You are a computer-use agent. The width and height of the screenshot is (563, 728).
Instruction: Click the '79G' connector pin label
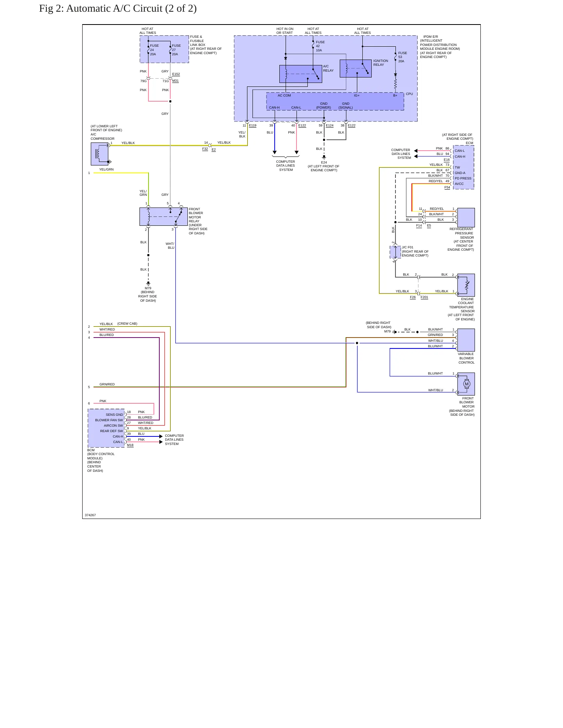[x=143, y=81]
